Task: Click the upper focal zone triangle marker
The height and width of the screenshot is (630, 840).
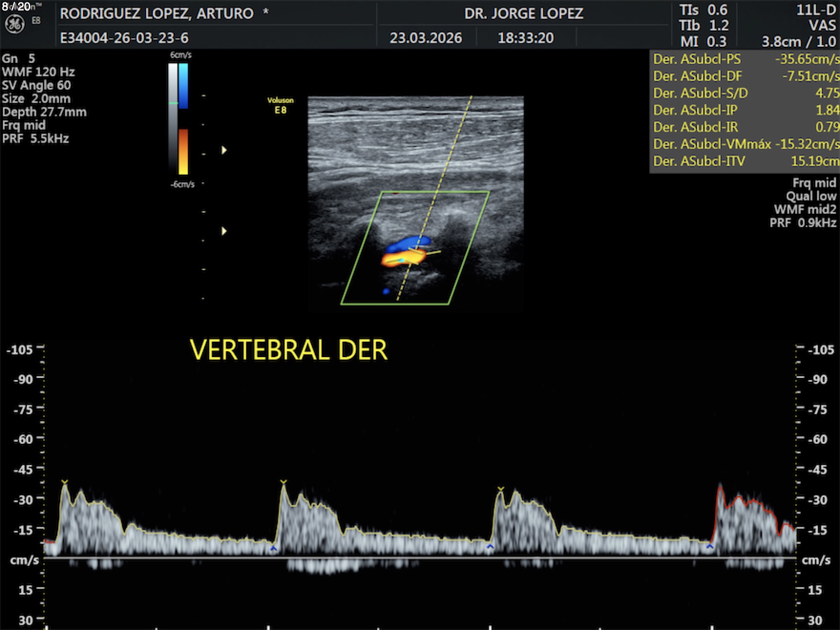Action: [224, 150]
